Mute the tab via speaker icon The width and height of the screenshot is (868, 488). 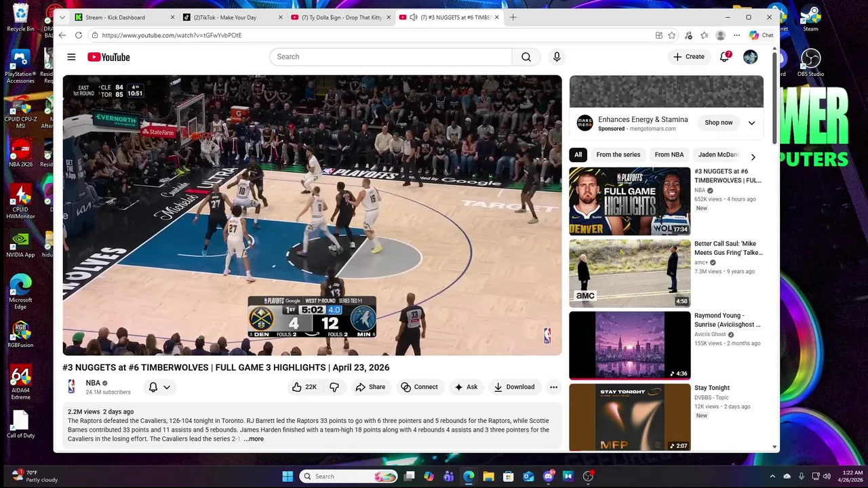pos(413,17)
